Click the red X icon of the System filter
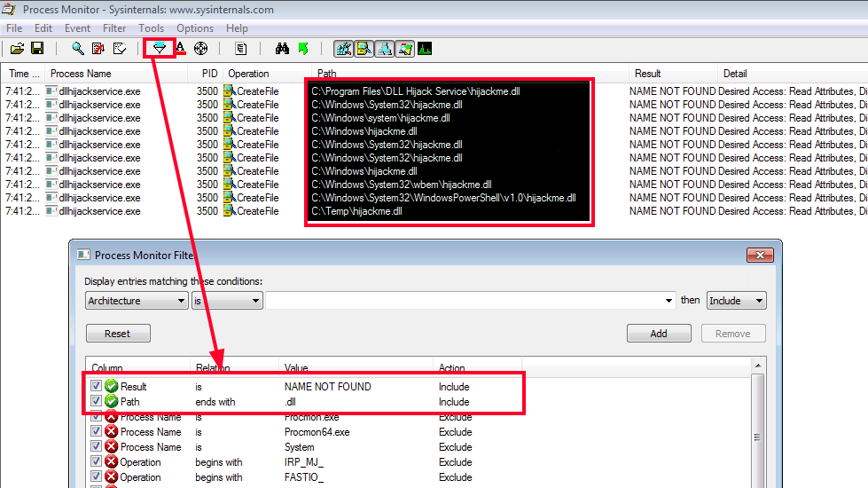Screen dimensions: 868x488 click(111, 446)
